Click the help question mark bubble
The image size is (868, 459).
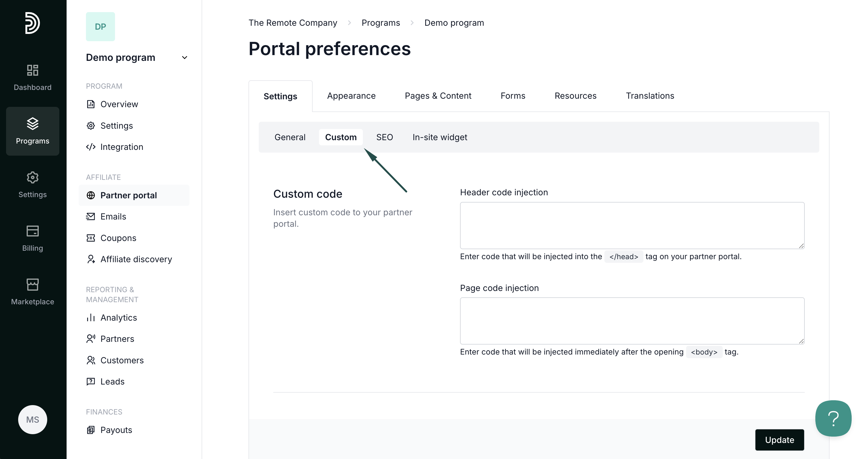pyautogui.click(x=833, y=418)
